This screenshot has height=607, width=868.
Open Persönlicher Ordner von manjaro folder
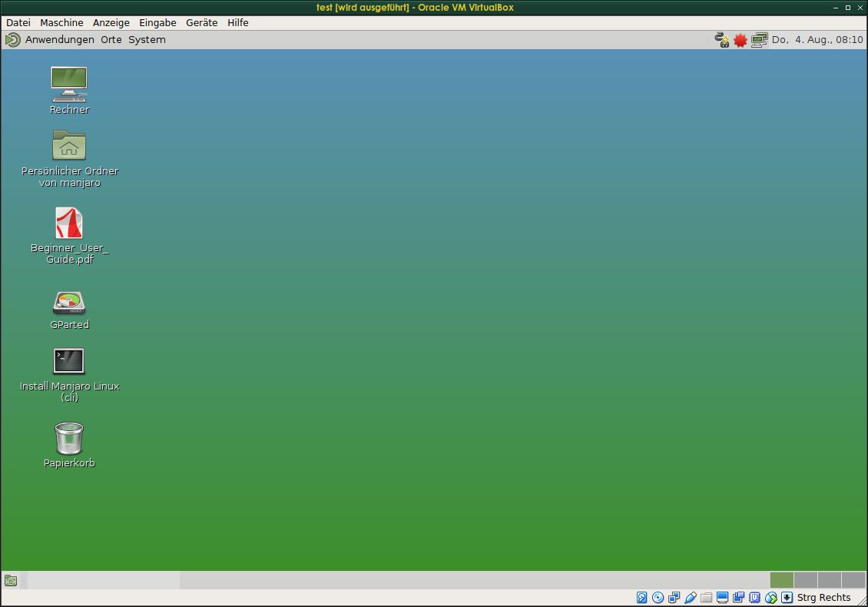[x=69, y=145]
